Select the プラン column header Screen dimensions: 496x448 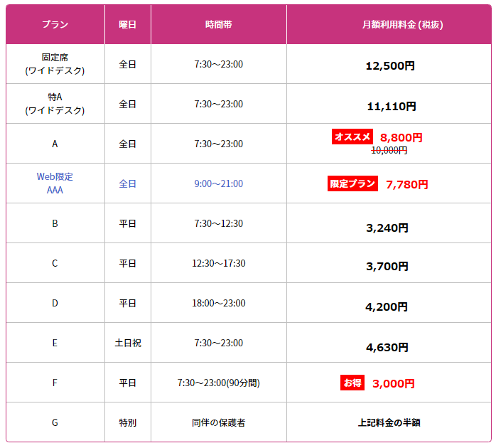[55, 24]
